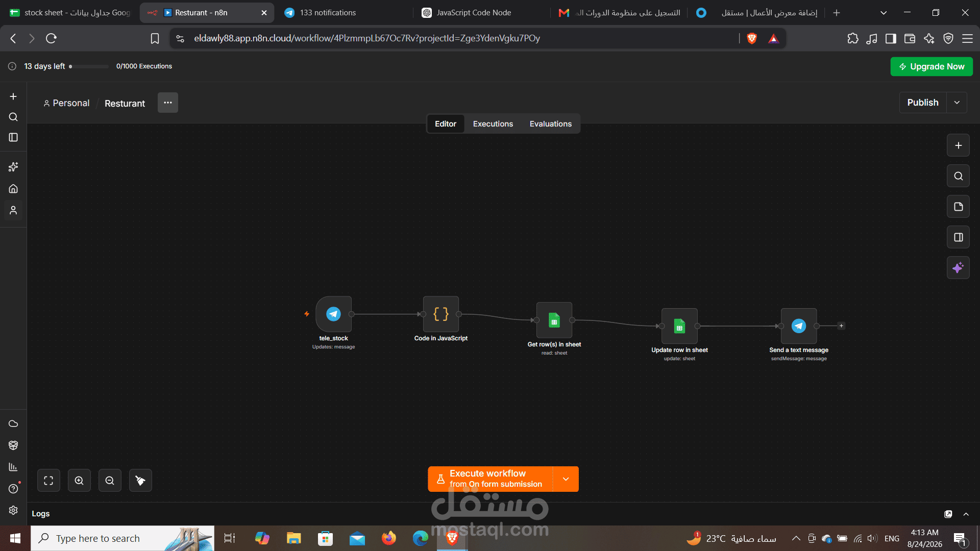This screenshot has height=551, width=980.
Task: Open the AI assistant sparkle button
Action: [x=958, y=268]
